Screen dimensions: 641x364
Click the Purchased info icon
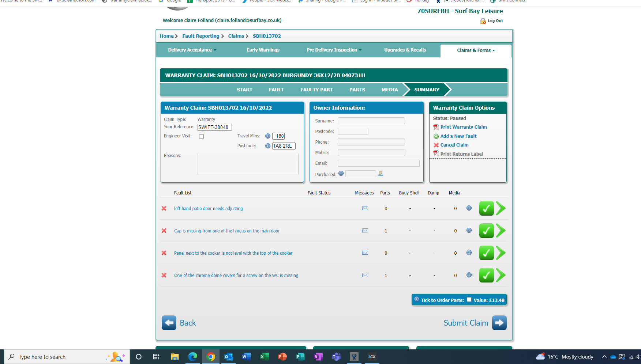[341, 173]
